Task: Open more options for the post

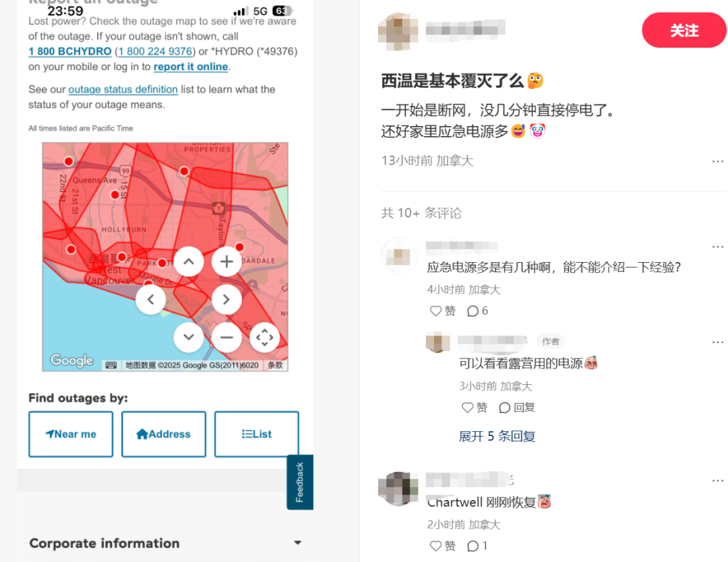Action: coord(717,162)
